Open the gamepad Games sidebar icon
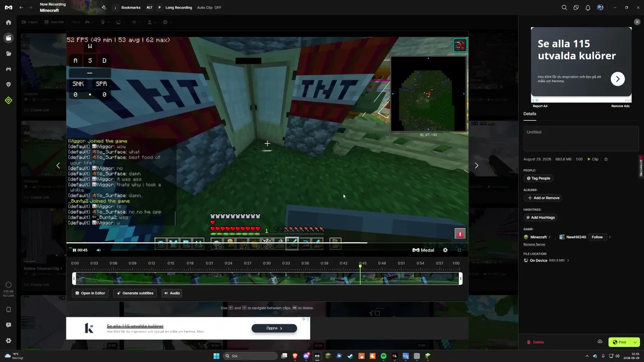 pos(9,69)
